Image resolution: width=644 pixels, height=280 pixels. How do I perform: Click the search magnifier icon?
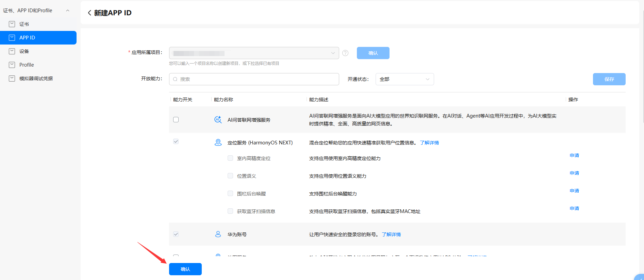(x=175, y=79)
